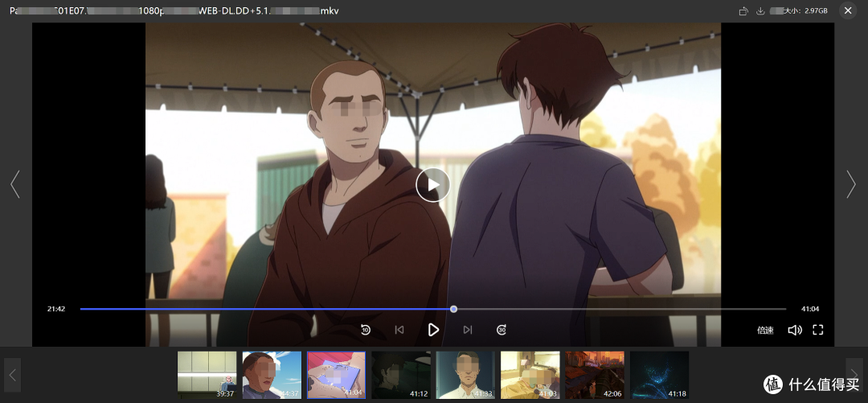Viewport: 868px width, 403px height.
Task: Open the thumbnail labeled 41:33
Action: tap(465, 375)
